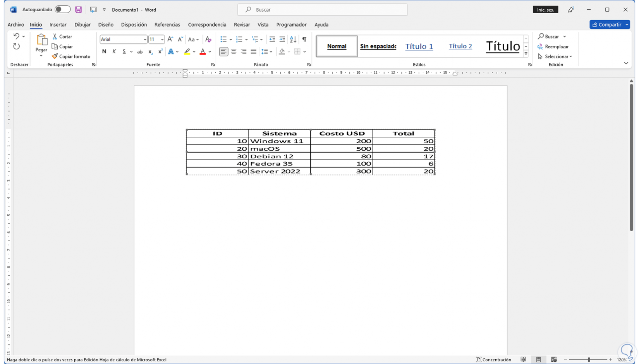This screenshot has width=639, height=364.
Task: Click the Redo icon
Action: point(16,46)
